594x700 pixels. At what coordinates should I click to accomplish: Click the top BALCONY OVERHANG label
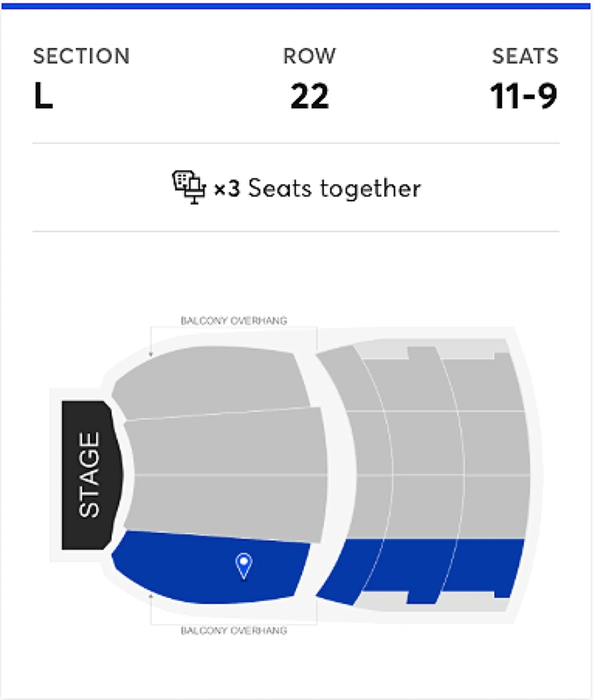point(234,321)
